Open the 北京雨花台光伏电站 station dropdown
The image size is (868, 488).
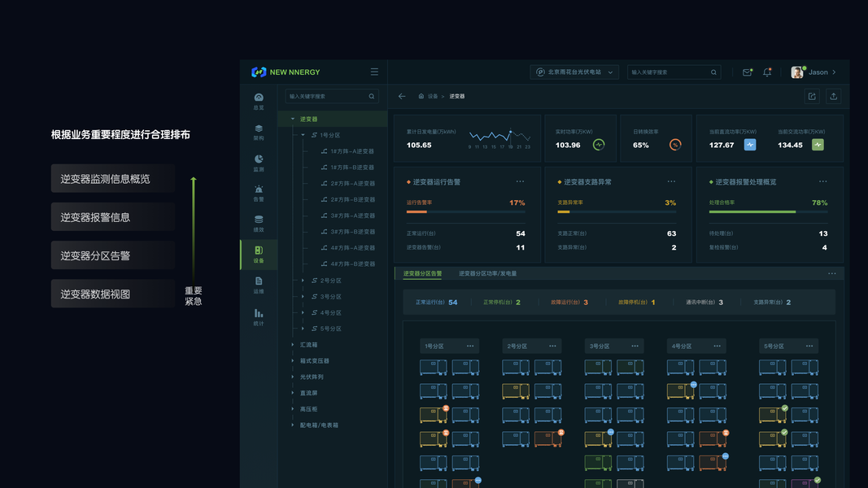click(x=574, y=72)
